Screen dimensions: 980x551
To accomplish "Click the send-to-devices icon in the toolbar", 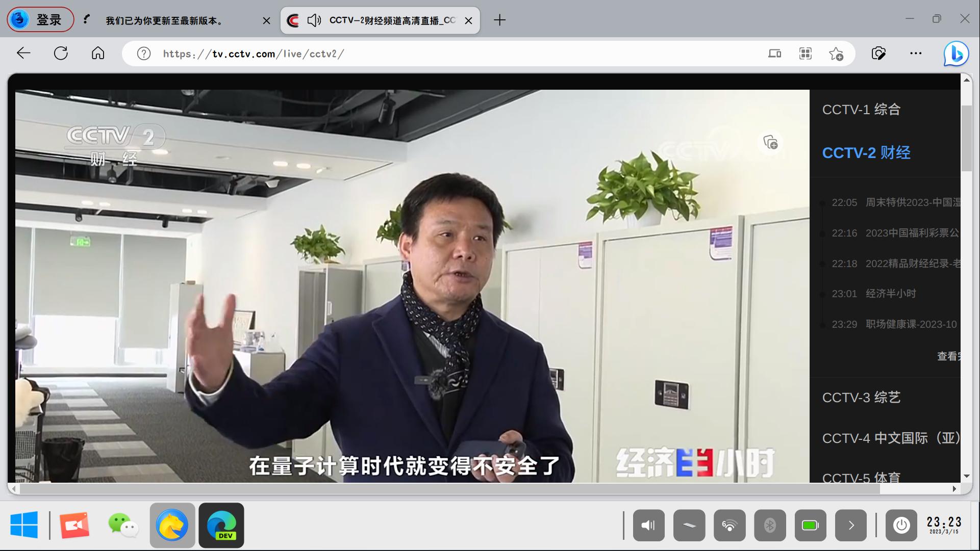I will point(774,53).
